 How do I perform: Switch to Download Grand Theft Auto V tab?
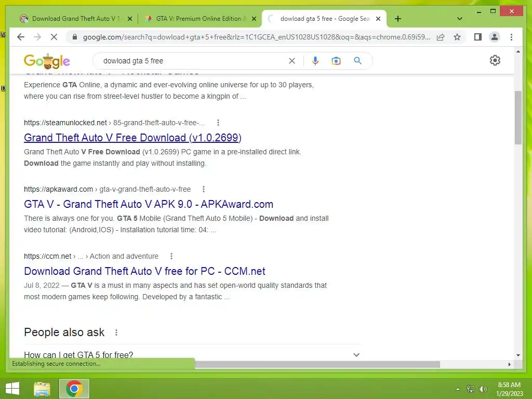tap(75, 19)
